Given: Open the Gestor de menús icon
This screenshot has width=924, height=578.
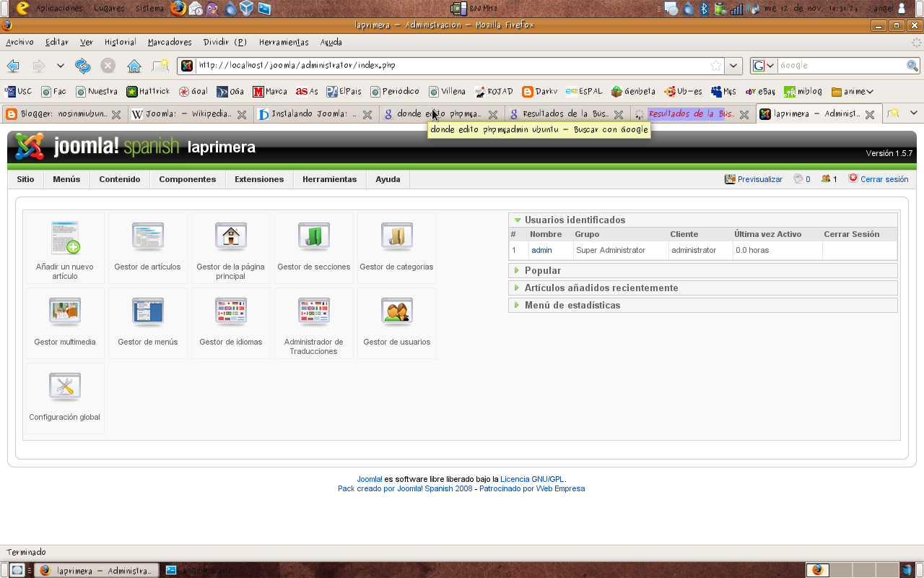Looking at the screenshot, I should point(147,323).
